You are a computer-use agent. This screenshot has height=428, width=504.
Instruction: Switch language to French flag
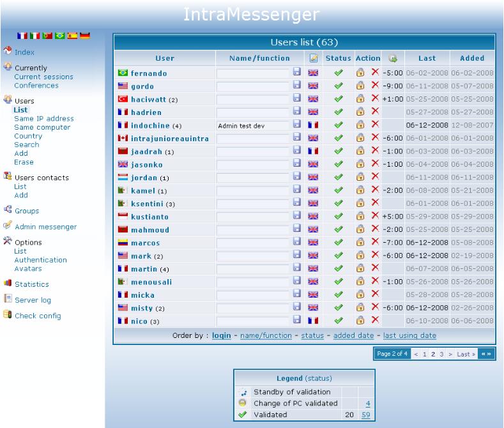22,35
